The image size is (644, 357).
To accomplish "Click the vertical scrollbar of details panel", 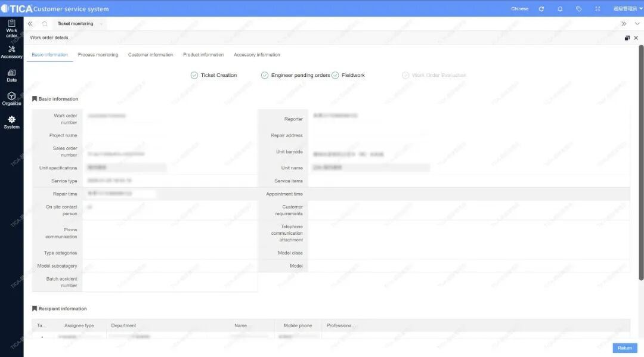I will click(x=641, y=161).
